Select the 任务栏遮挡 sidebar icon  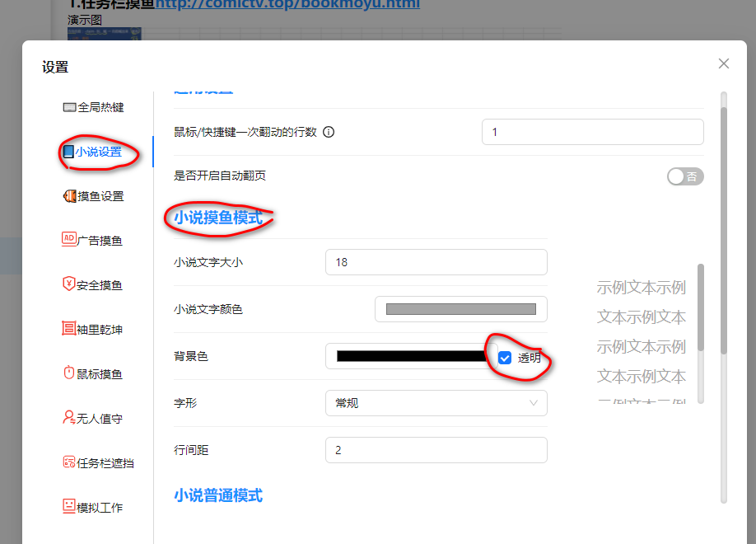[x=69, y=462]
